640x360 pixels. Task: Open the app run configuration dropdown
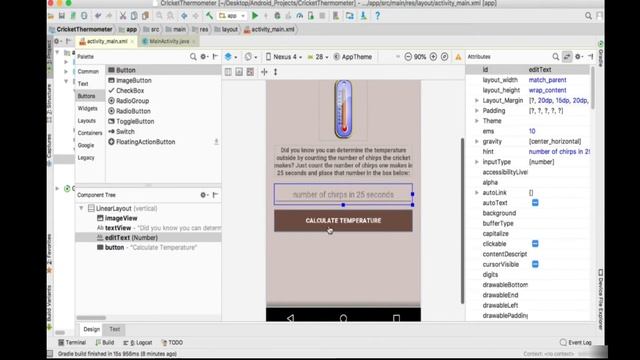pyautogui.click(x=232, y=16)
